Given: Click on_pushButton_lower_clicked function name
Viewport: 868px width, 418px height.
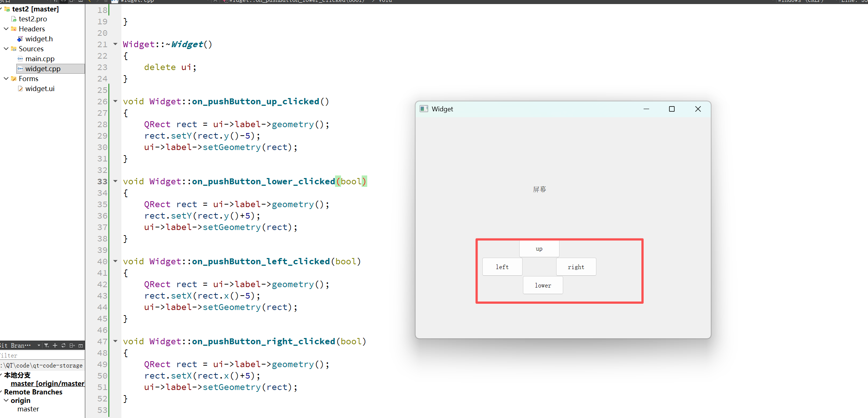Looking at the screenshot, I should tap(263, 181).
